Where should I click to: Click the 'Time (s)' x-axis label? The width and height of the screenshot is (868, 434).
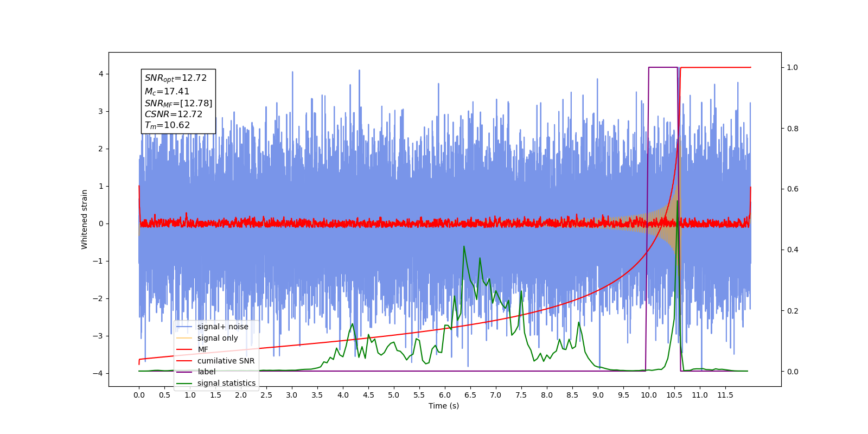pos(444,406)
